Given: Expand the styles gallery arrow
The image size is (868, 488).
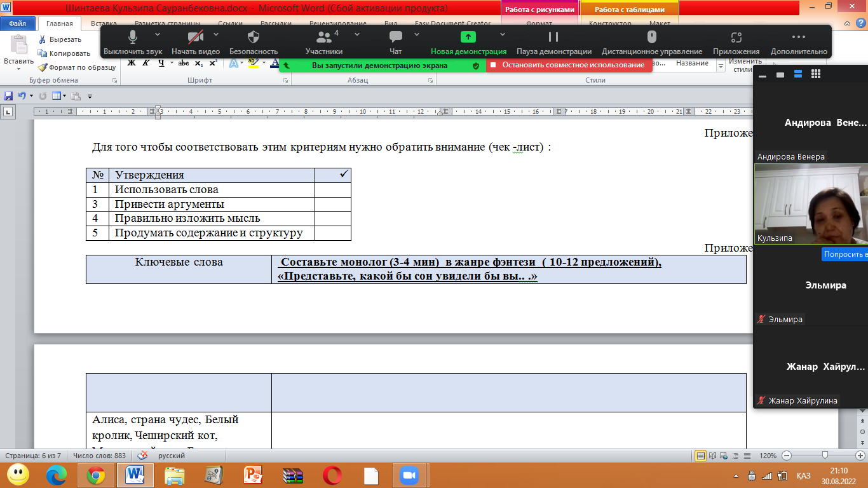Looking at the screenshot, I should [721, 67].
